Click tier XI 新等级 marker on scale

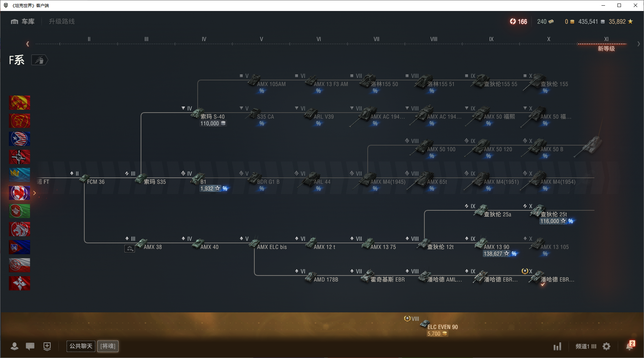[606, 45]
